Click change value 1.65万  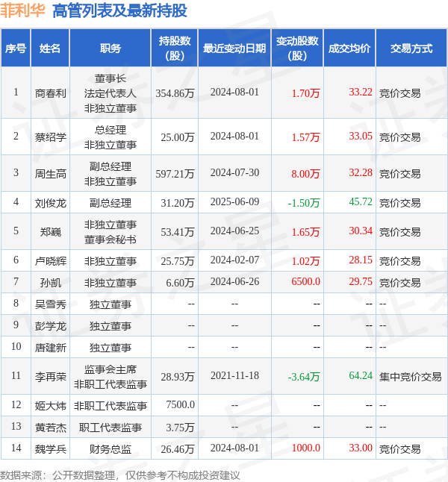coord(305,232)
